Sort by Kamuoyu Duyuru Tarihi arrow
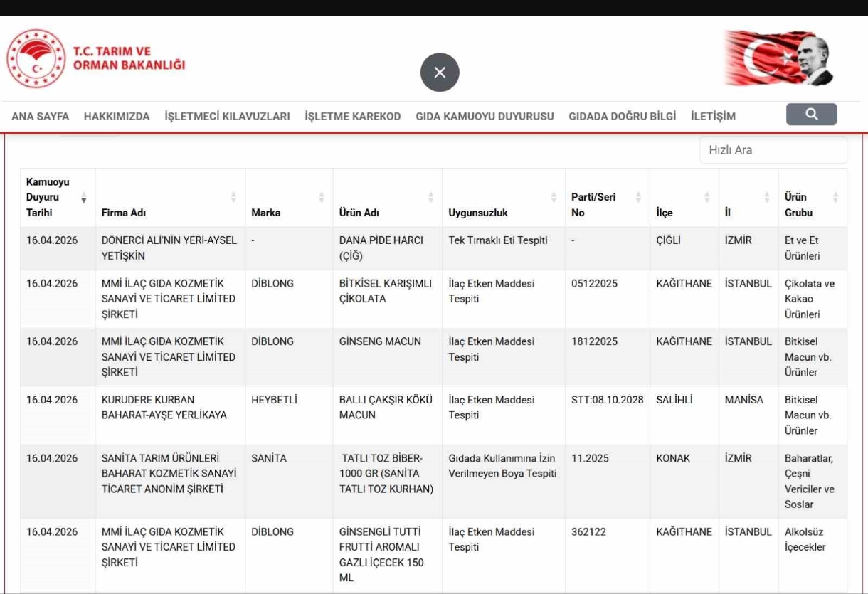The width and height of the screenshot is (868, 594). pos(84,198)
